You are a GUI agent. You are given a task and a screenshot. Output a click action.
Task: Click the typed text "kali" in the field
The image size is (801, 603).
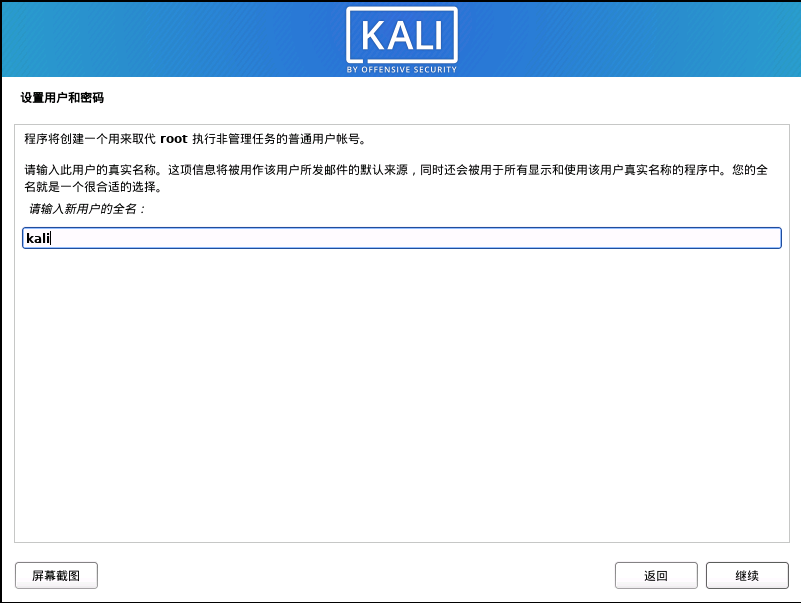38,238
